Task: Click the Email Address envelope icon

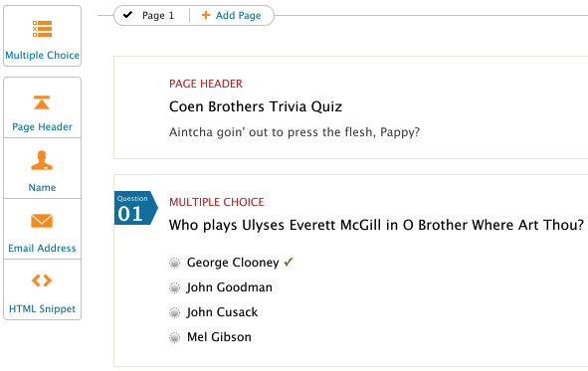Action: 42,221
